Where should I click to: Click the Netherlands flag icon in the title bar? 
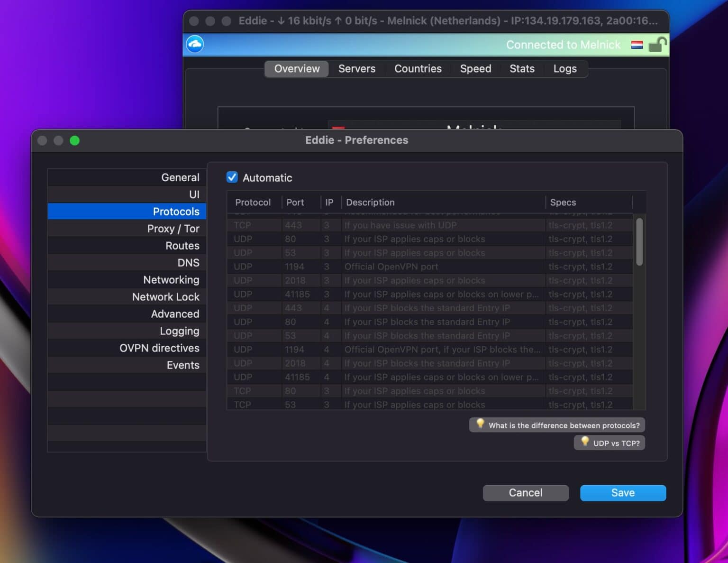(637, 45)
